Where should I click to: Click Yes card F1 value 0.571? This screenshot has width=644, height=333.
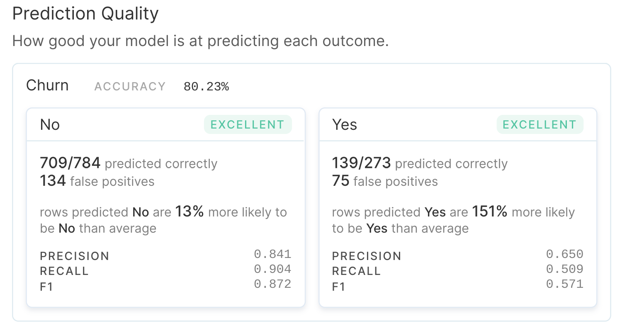coord(564,284)
